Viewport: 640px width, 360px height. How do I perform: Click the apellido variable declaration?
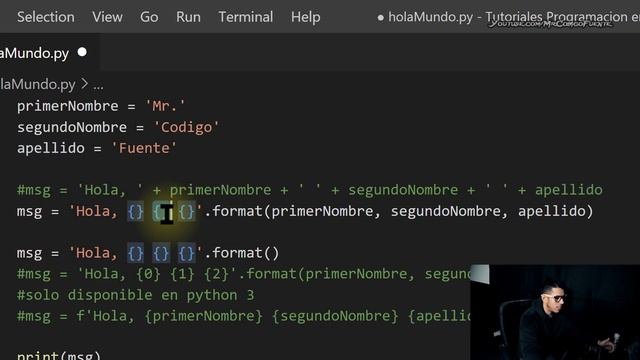(x=51, y=148)
